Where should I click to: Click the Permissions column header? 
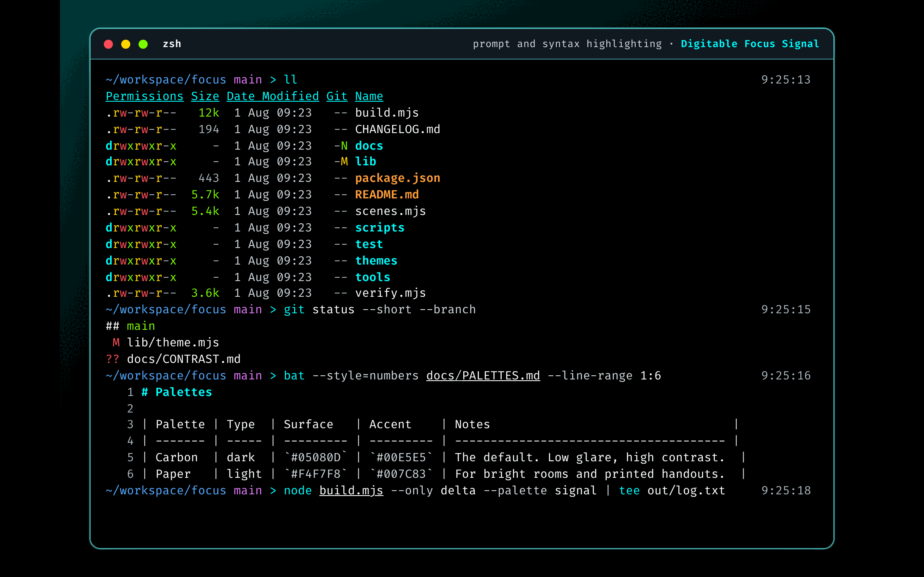[x=144, y=96]
